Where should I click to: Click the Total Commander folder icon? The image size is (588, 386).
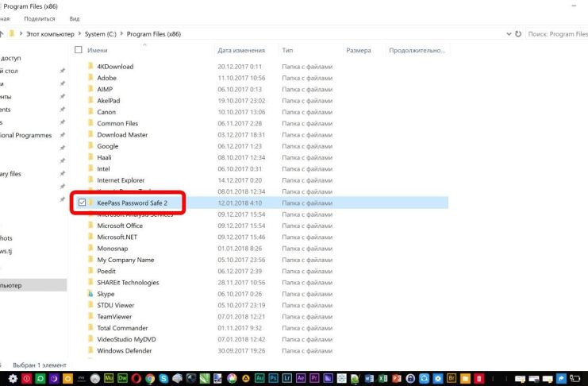coord(90,328)
